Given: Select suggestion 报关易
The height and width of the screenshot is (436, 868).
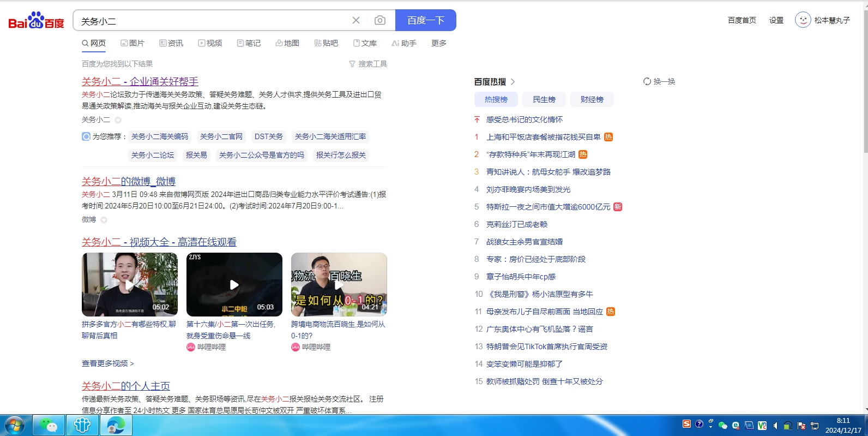Looking at the screenshot, I should (x=196, y=155).
